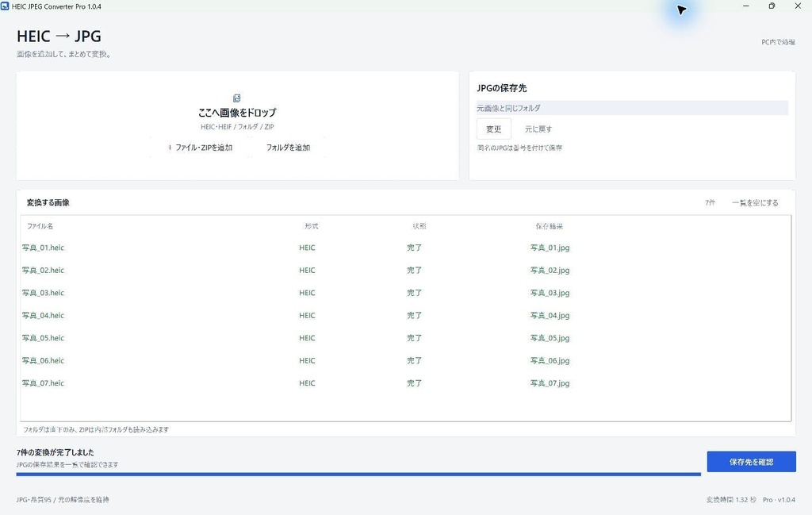The height and width of the screenshot is (515, 812).
Task: Click the saved result 写真_02.jpg
Action: (550, 271)
